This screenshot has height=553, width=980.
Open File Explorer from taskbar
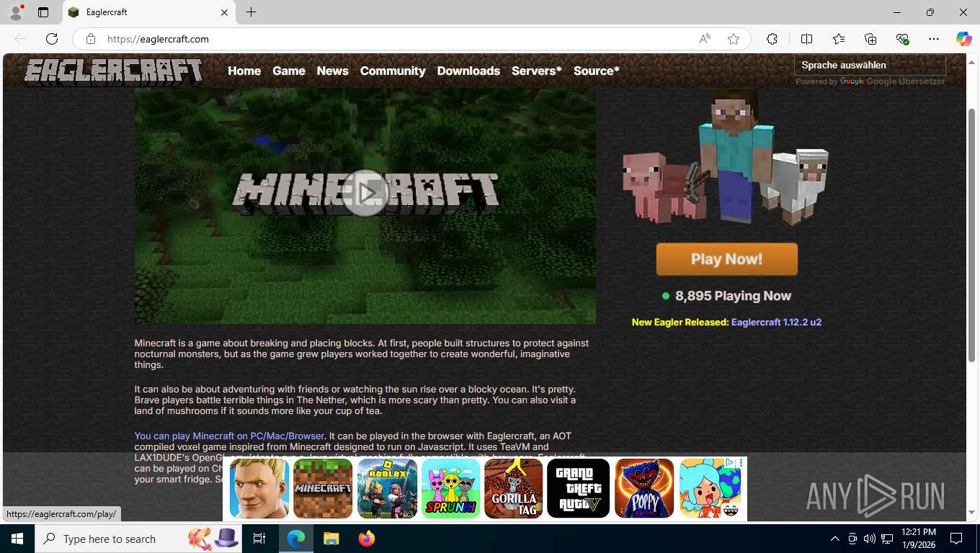coord(331,539)
